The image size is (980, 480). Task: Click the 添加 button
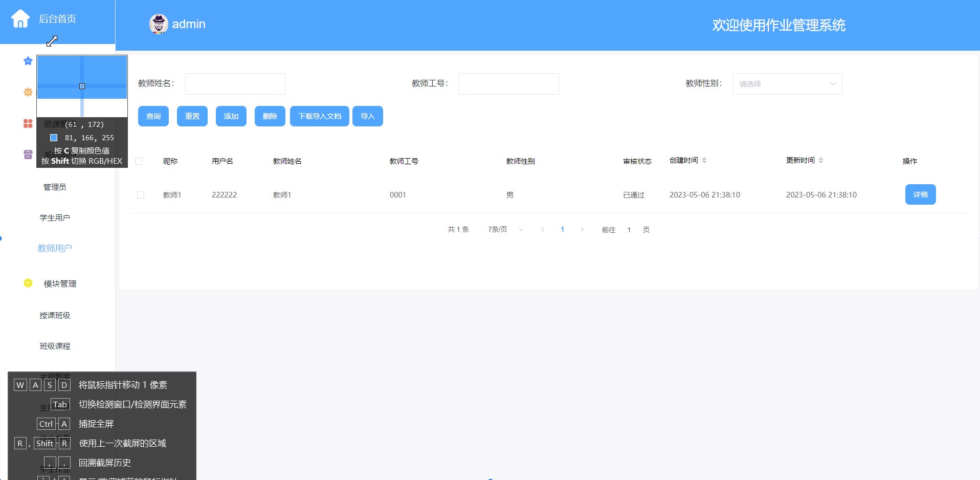coord(231,116)
